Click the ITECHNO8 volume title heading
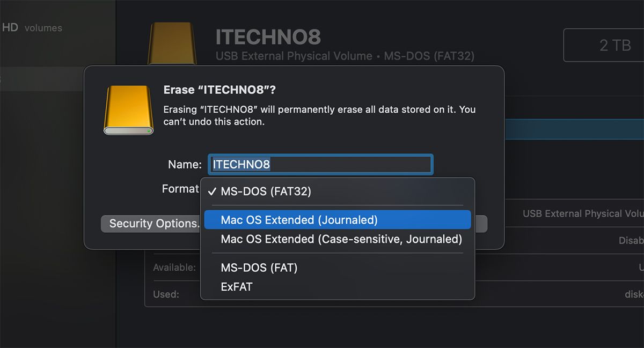This screenshot has height=348, width=644. pyautogui.click(x=268, y=37)
